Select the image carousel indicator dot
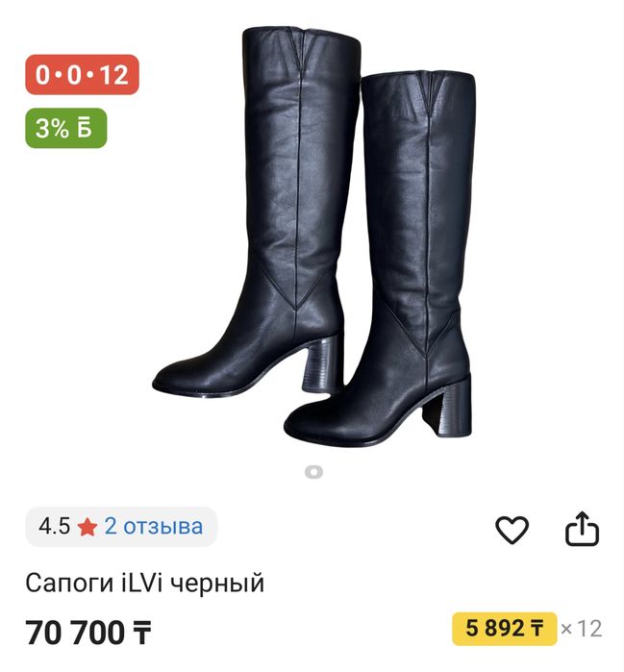 click(313, 472)
